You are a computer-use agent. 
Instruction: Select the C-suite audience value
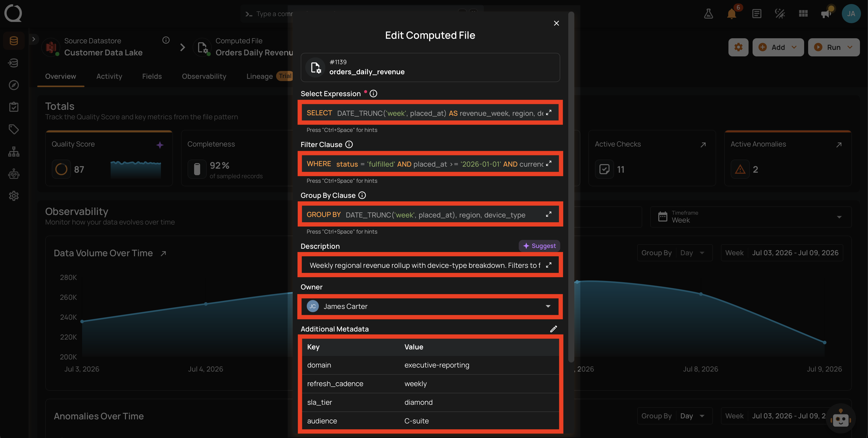tap(416, 421)
